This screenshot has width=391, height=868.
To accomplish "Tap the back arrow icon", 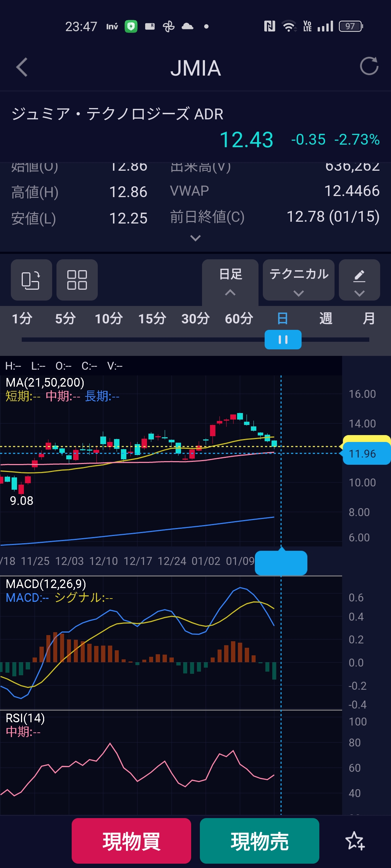I will (x=22, y=67).
